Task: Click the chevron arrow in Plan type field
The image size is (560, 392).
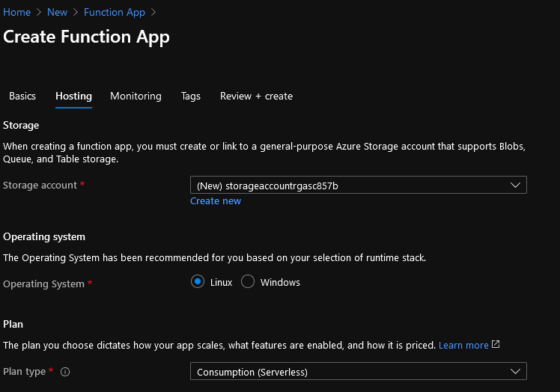Action: [514, 371]
